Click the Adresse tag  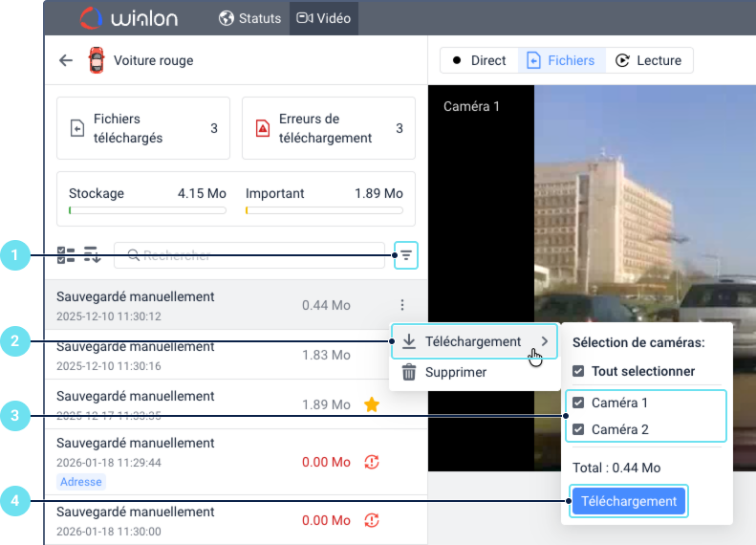tap(81, 482)
